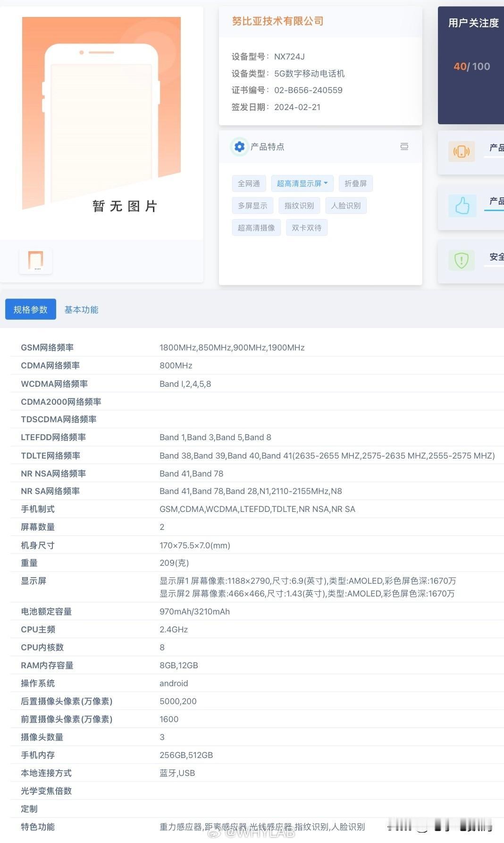This screenshot has width=504, height=843.
Task: Click the 全网通 feature tag
Action: coord(249,183)
